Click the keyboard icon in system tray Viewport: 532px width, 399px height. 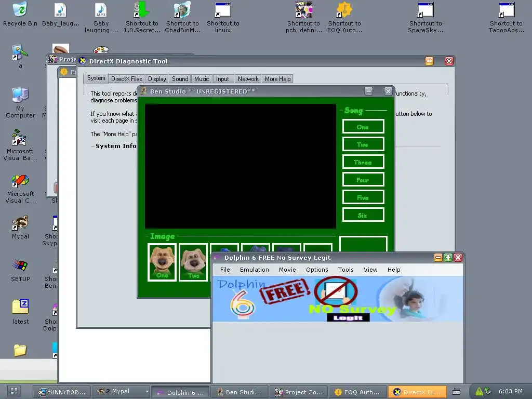[x=456, y=392]
